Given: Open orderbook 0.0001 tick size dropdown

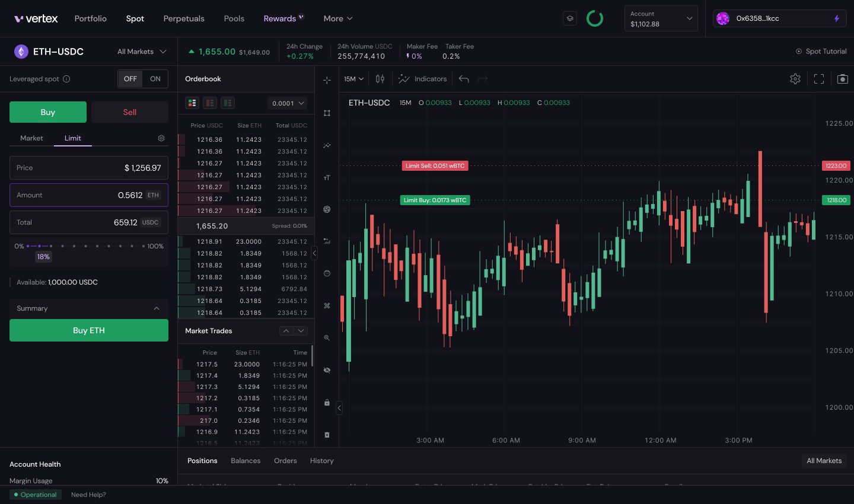Looking at the screenshot, I should 288,103.
